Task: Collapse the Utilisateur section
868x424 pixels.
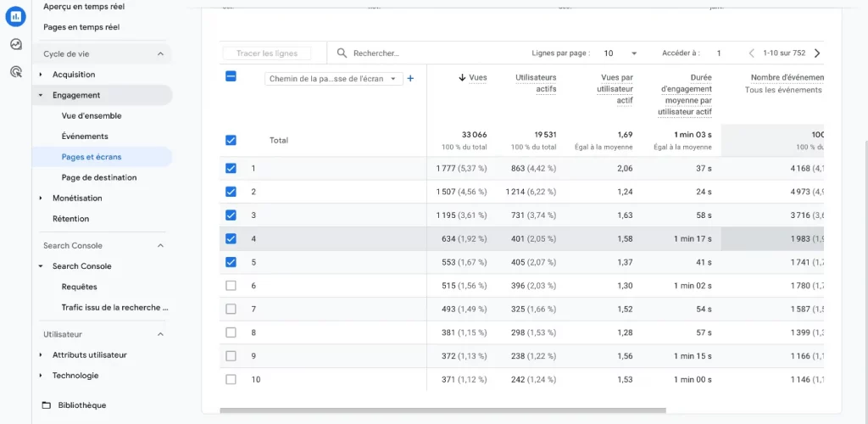Action: pos(160,334)
